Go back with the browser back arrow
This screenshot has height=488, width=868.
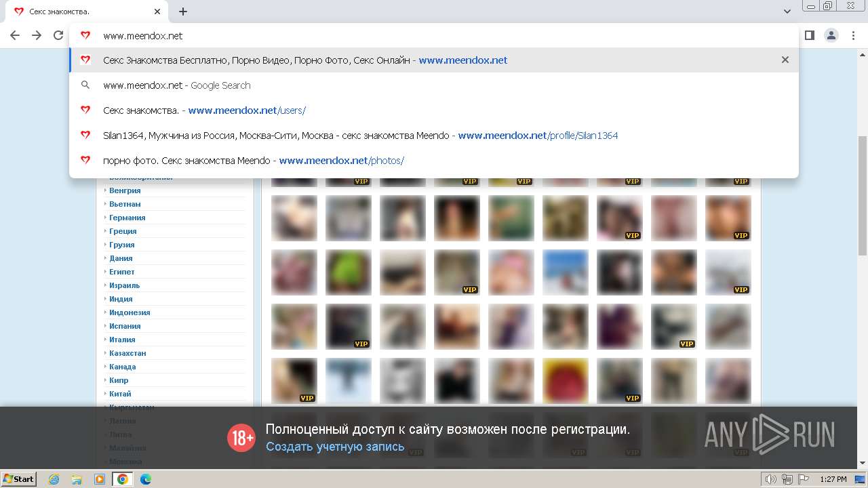(x=15, y=35)
